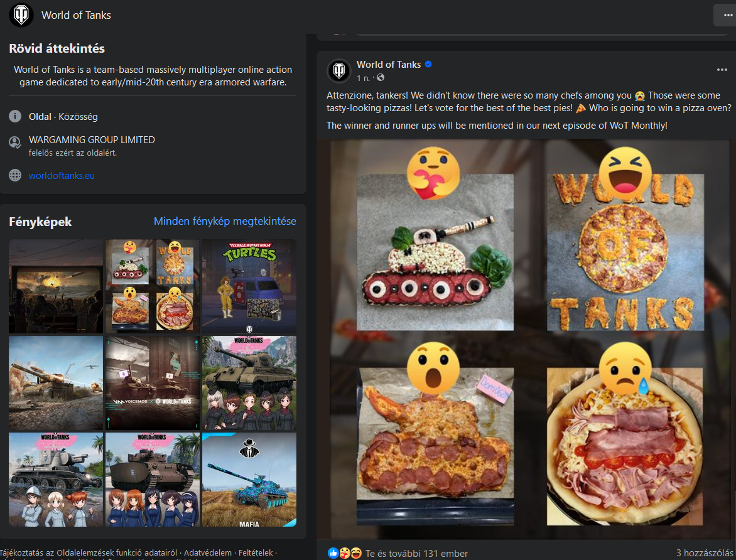The width and height of the screenshot is (736, 560).
Task: Open the Mafia blue tank photo thumbnail
Action: pyautogui.click(x=249, y=480)
